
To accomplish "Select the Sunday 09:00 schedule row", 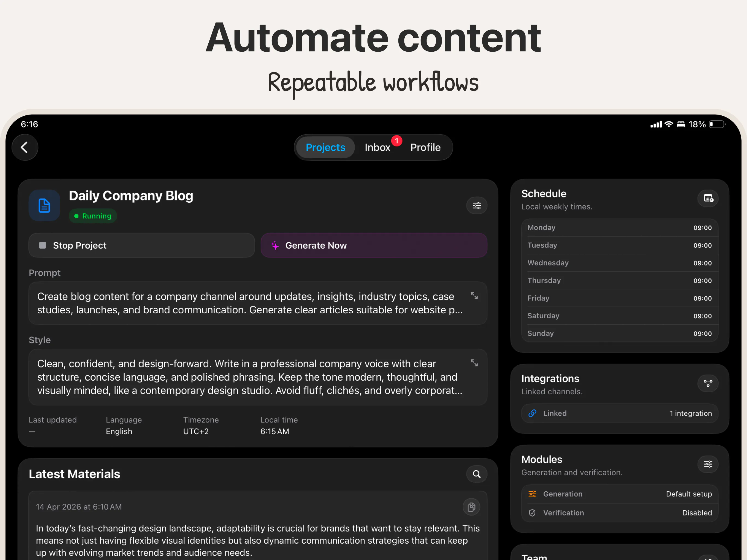I will [x=619, y=333].
